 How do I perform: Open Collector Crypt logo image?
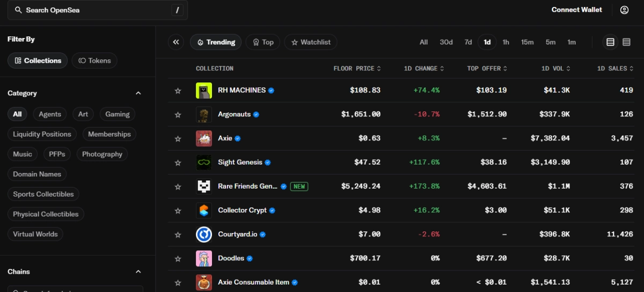(x=204, y=211)
